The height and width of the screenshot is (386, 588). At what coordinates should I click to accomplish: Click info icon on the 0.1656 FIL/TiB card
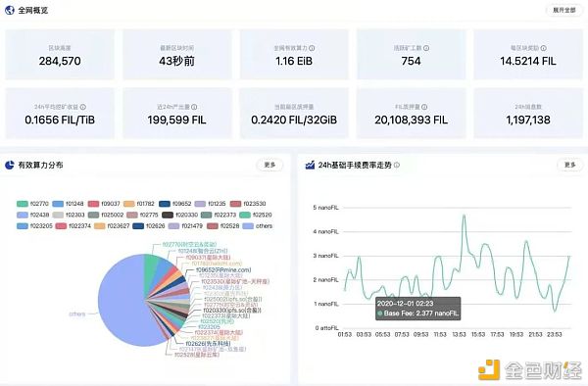[x=83, y=107]
